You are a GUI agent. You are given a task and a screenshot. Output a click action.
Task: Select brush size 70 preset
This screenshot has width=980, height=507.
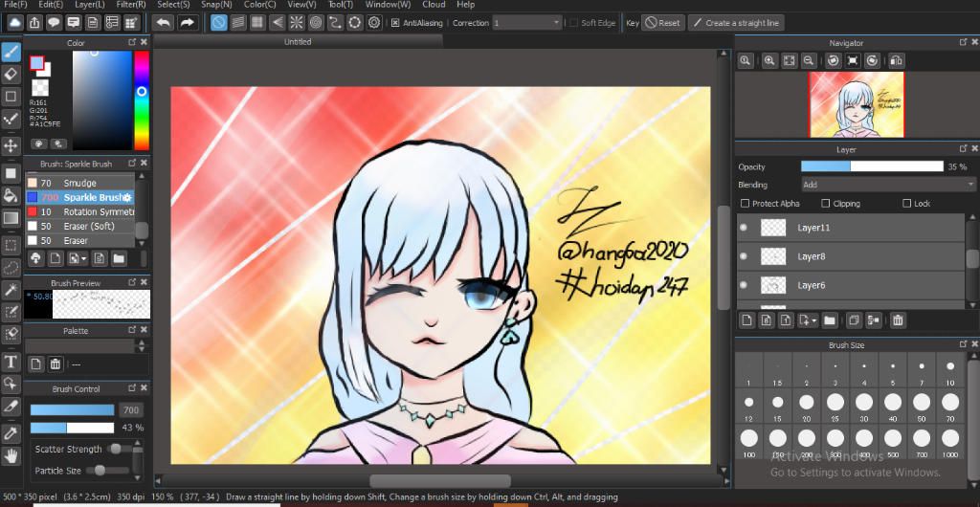click(950, 406)
